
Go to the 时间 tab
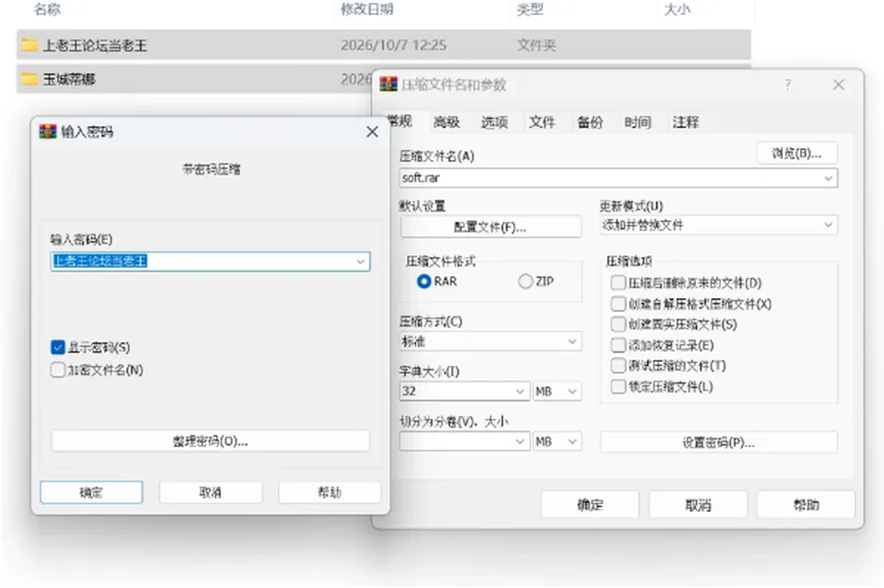[637, 122]
